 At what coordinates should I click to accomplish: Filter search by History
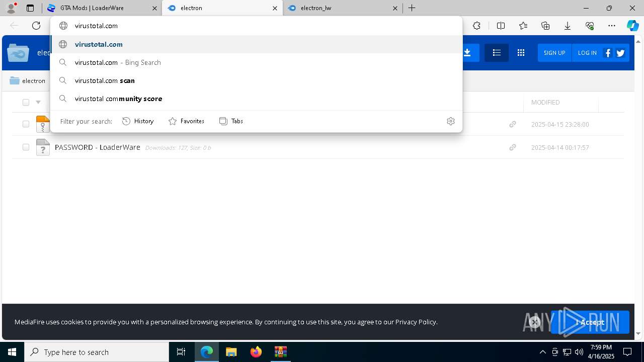[138, 121]
